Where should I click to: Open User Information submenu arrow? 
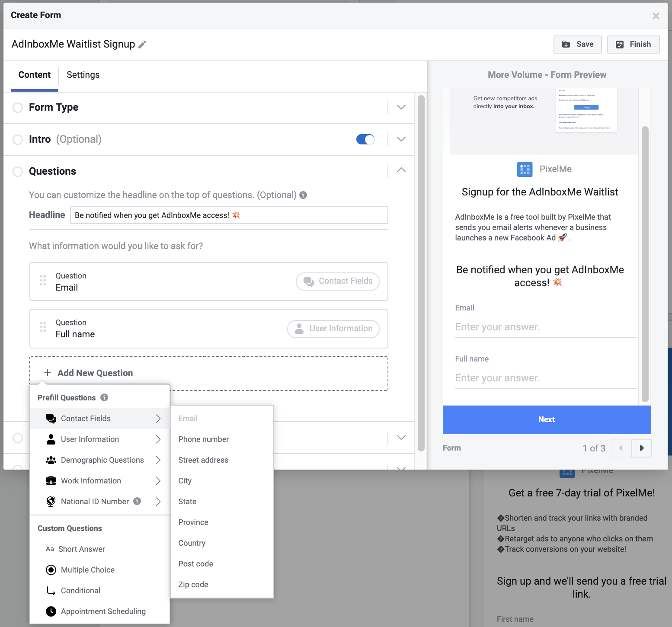[158, 439]
